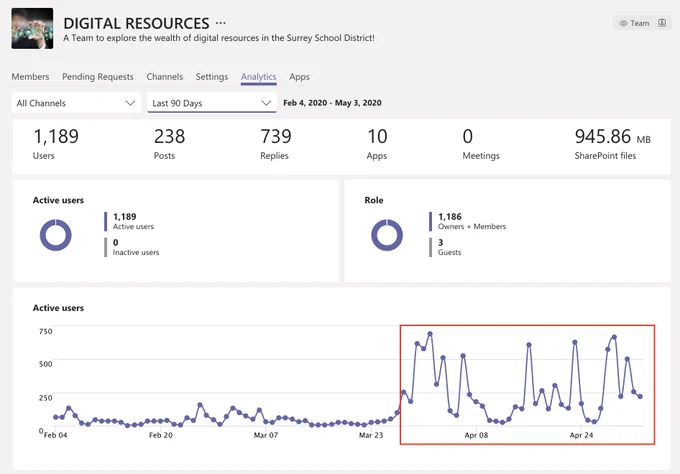Screen dimensions: 680x474
Task: Open the Pending Requests tab
Action: tap(98, 77)
